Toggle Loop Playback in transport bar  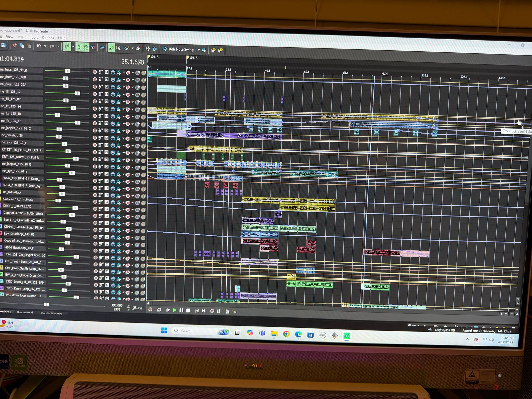[159, 310]
